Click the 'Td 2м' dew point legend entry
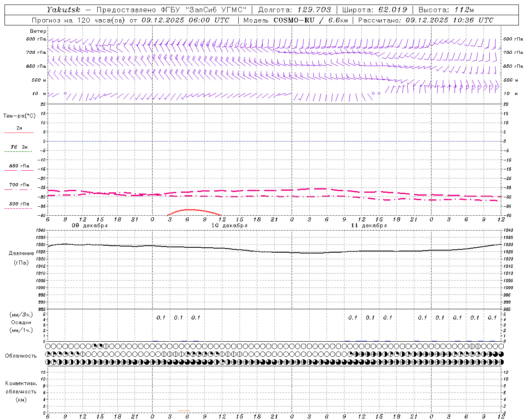This screenshot has height=420, width=525. (19, 147)
